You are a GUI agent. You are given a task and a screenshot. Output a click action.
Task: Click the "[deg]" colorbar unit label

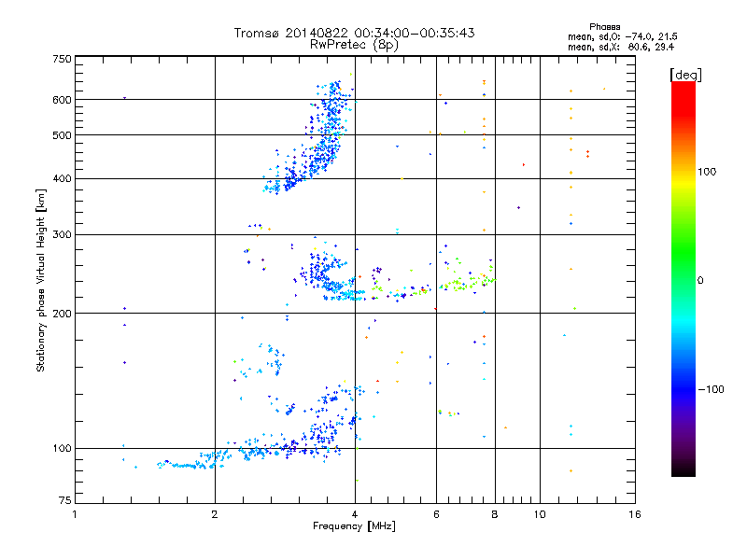[x=685, y=75]
